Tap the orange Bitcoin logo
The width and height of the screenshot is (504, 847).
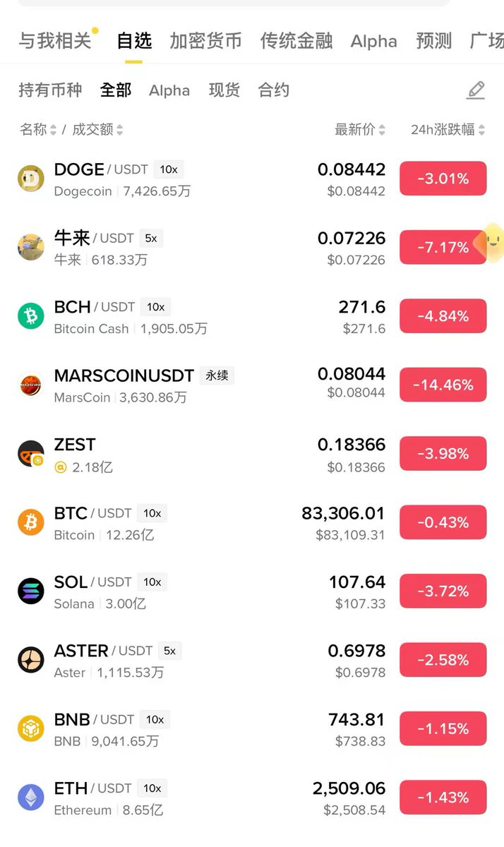point(31,522)
